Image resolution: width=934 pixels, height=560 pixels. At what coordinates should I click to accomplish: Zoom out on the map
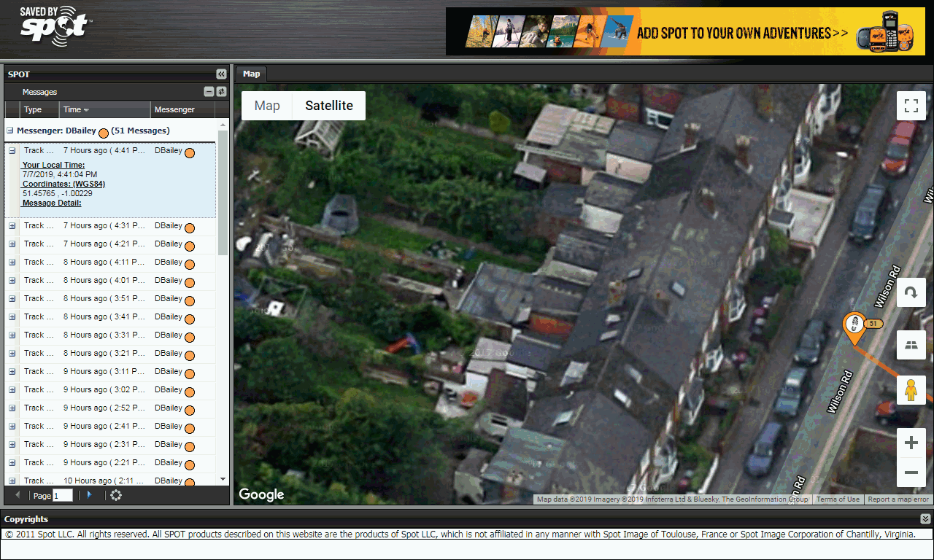[x=911, y=473]
